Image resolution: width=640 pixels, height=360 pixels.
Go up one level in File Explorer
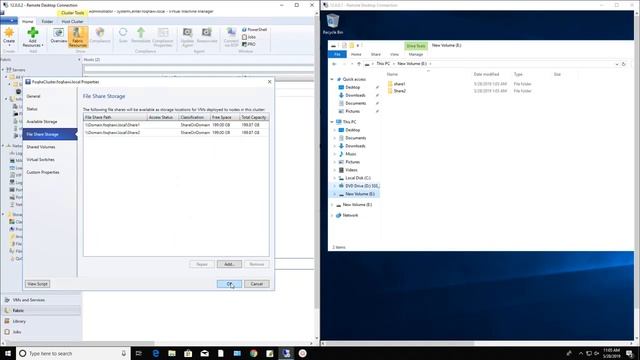tap(359, 64)
